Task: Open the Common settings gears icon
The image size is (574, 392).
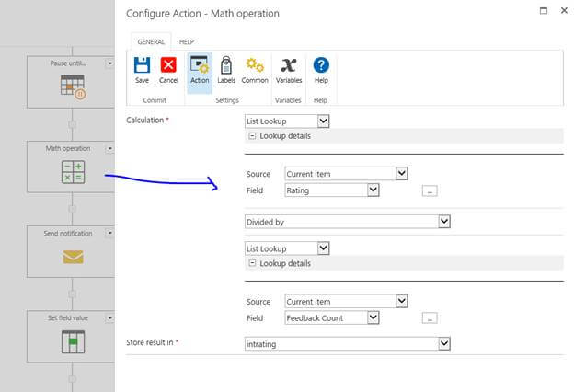Action: (x=255, y=64)
